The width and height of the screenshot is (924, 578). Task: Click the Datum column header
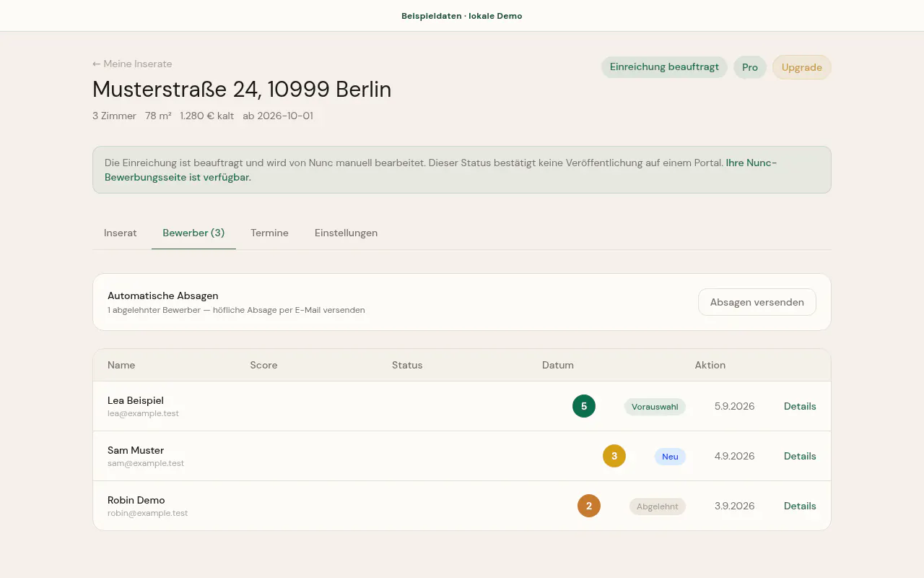click(x=558, y=365)
